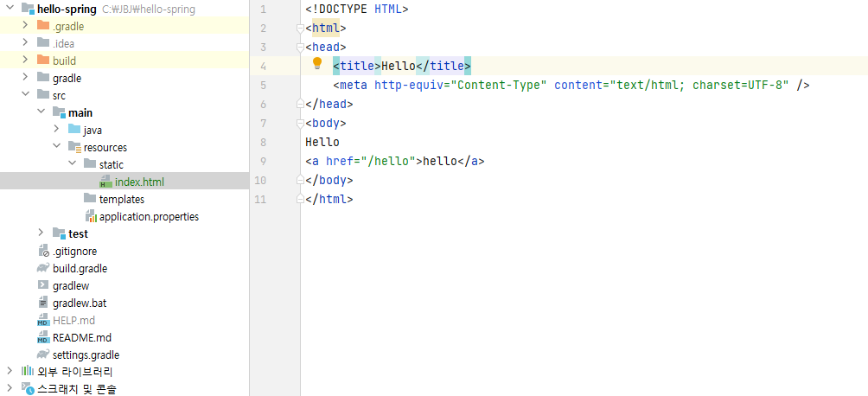Click the scratches and consoles icon
The image size is (868, 396).
[x=28, y=387]
